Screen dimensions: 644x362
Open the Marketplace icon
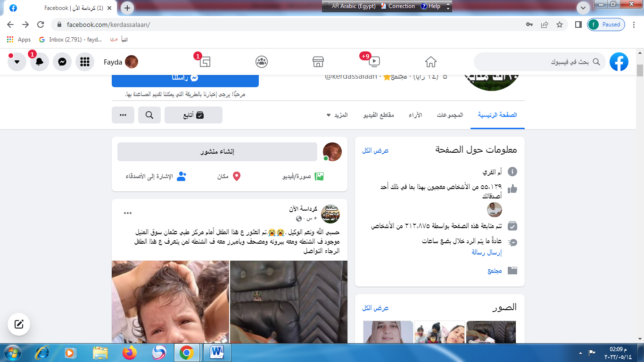click(318, 62)
